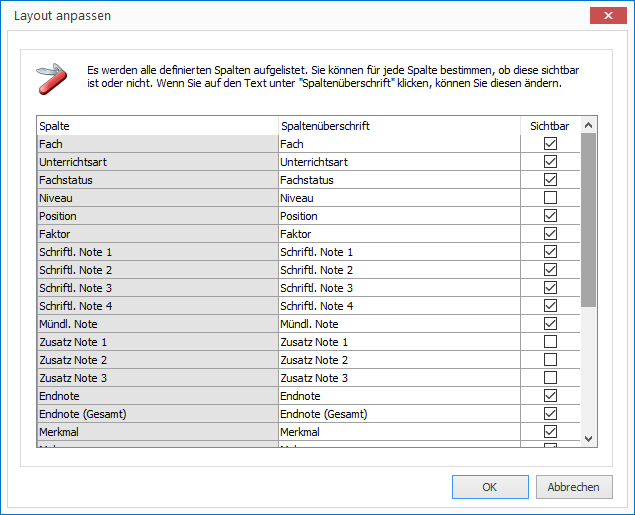Click the Spaltenüberschrift column header

(399, 126)
